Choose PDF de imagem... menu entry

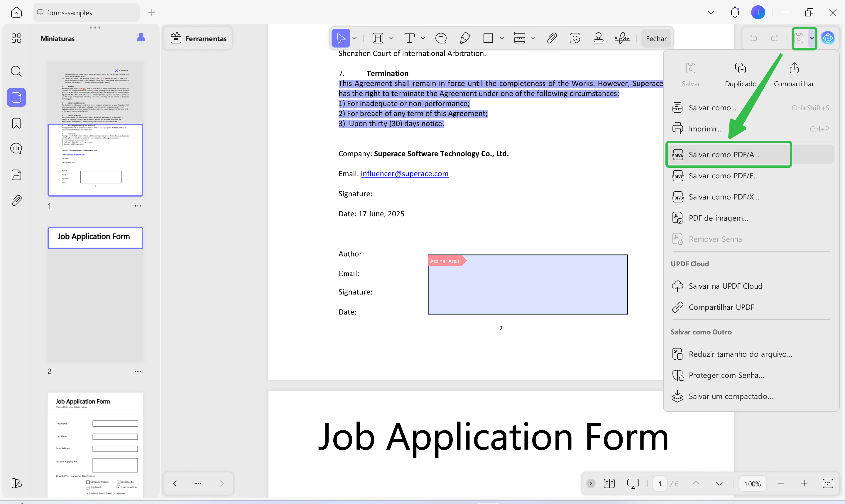pos(751,218)
